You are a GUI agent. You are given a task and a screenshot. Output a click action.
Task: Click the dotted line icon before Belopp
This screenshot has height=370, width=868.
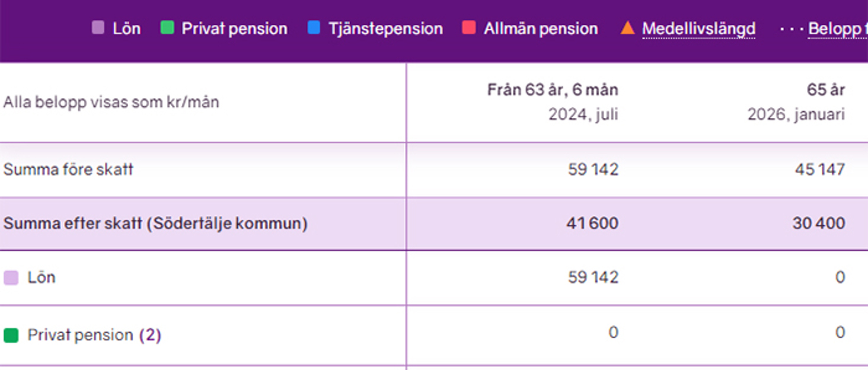click(791, 28)
